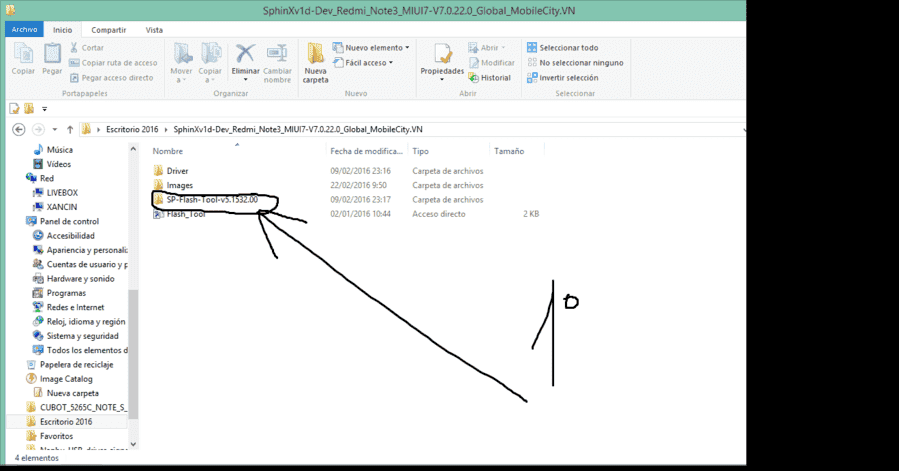The width and height of the screenshot is (899, 471).
Task: Select Accesibilidad in the sidebar
Action: 64,236
